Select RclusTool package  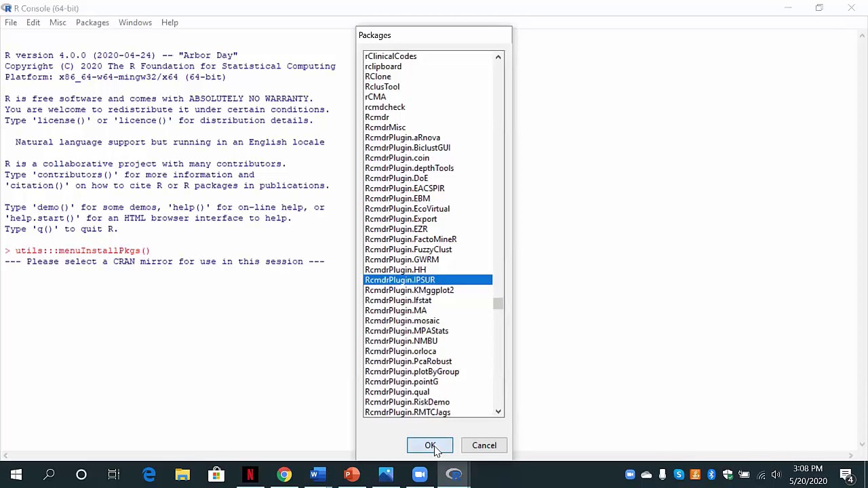click(x=428, y=87)
